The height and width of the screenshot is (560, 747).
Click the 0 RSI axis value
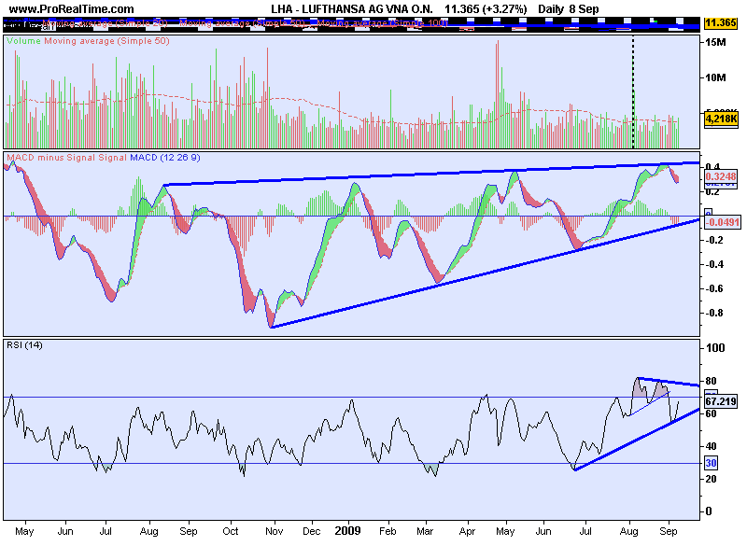coord(709,511)
